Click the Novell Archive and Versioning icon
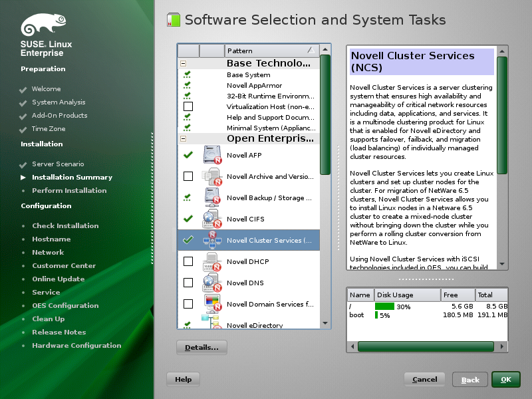Screen dimensions: 532x399 tap(212, 176)
